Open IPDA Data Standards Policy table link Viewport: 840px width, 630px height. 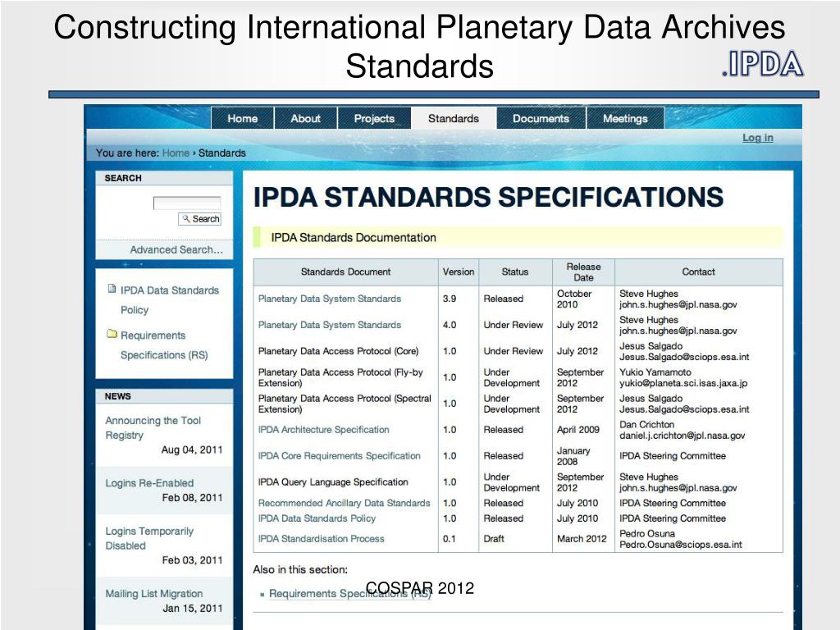point(317,518)
